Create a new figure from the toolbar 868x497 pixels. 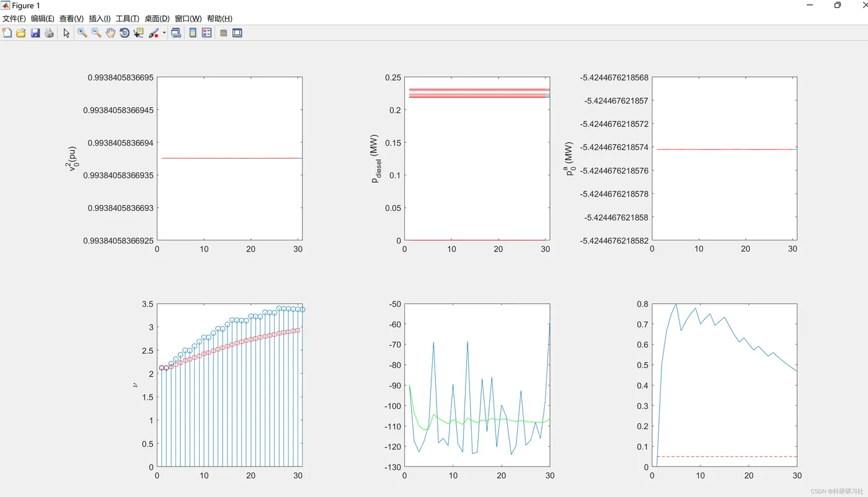(x=7, y=33)
